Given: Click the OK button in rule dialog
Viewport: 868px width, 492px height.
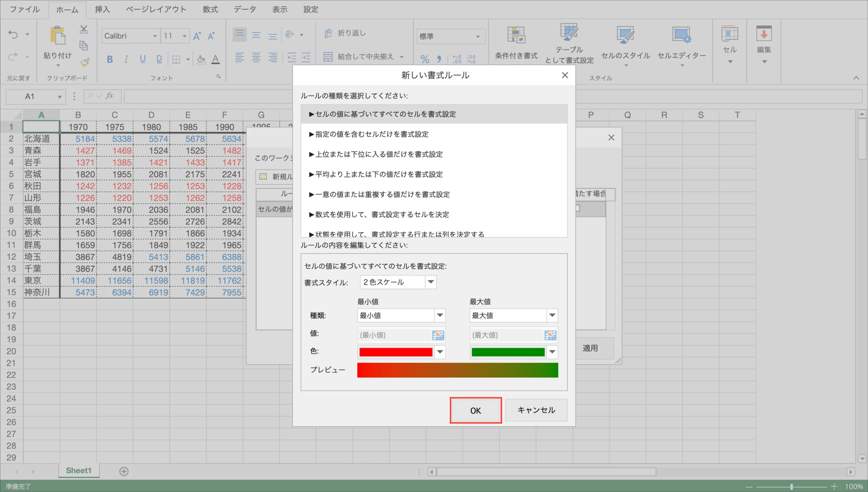Looking at the screenshot, I should coord(475,410).
